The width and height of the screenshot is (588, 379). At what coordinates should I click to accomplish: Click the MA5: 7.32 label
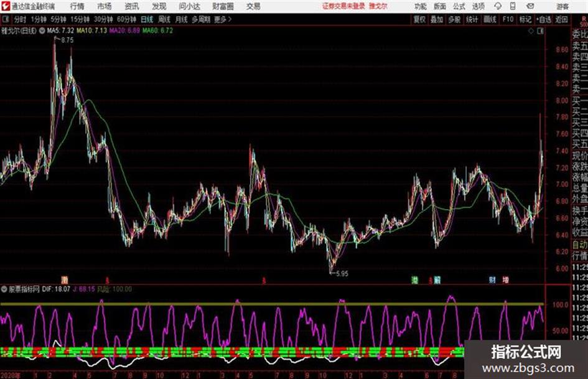coord(60,30)
